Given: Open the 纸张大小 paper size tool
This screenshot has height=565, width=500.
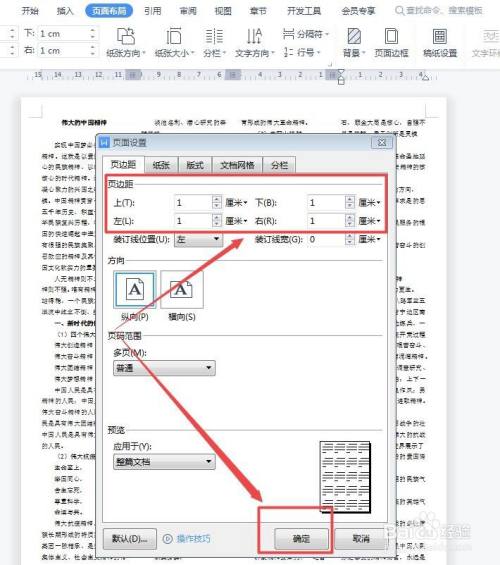Looking at the screenshot, I should [x=174, y=43].
